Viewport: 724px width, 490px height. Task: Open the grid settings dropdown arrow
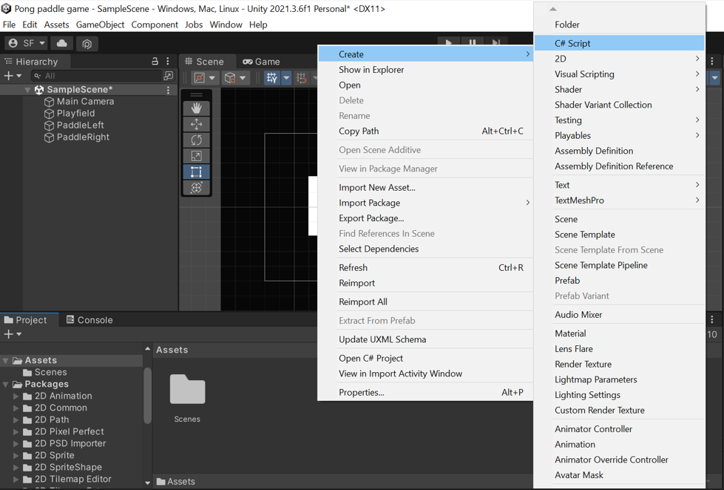[x=286, y=78]
